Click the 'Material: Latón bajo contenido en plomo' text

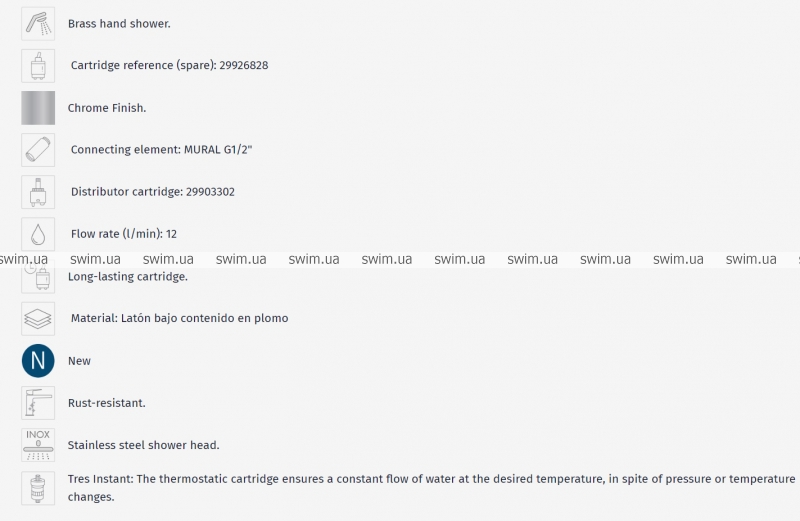click(179, 318)
